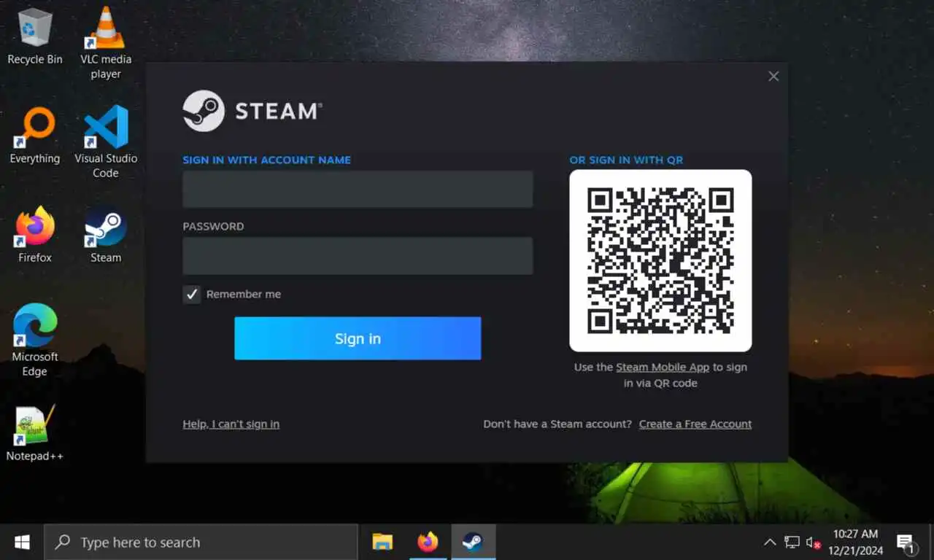Select the Notepad++ desktop icon

coord(34,433)
